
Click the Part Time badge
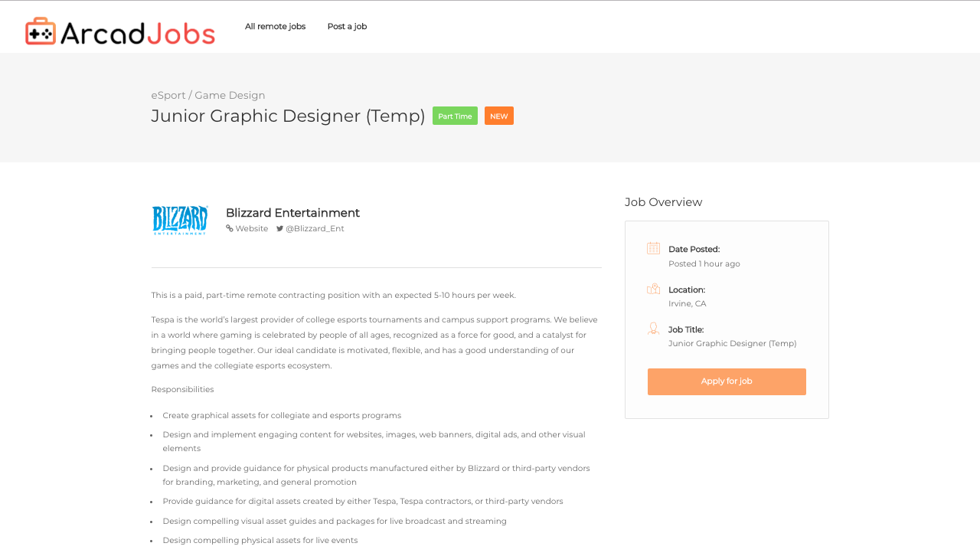click(455, 116)
